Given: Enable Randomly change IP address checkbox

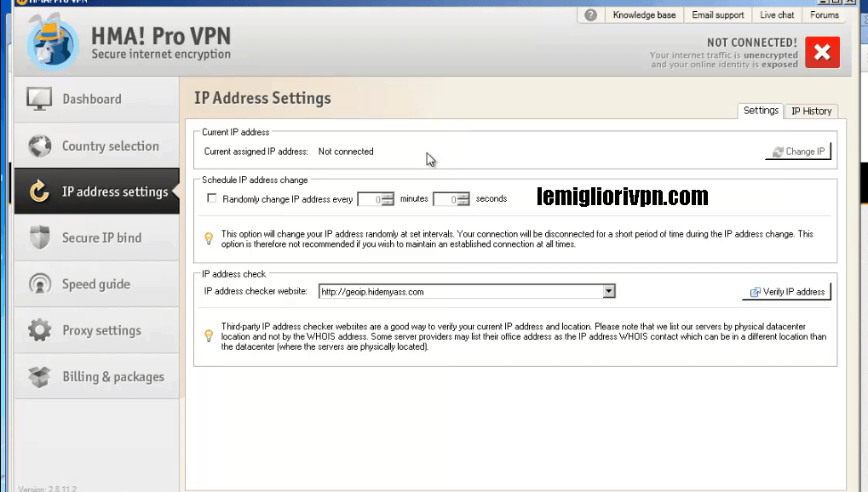Looking at the screenshot, I should [211, 198].
